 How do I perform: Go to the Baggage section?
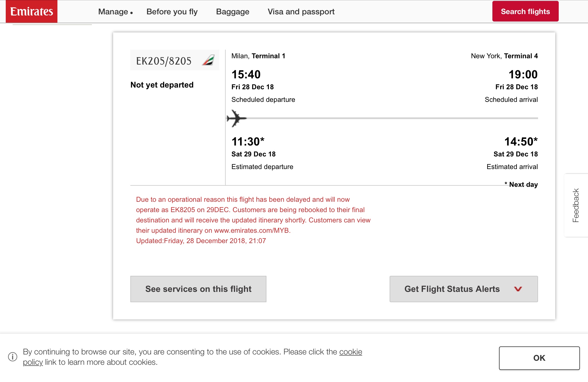[233, 12]
